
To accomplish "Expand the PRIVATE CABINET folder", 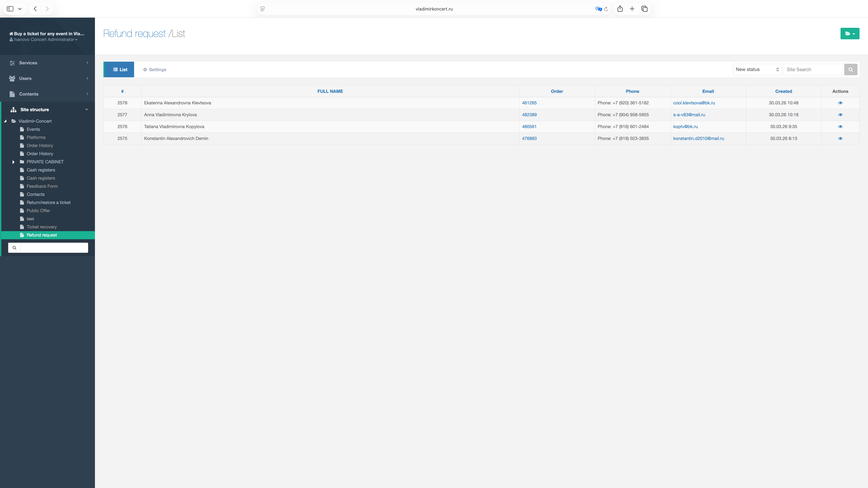I will pyautogui.click(x=14, y=162).
